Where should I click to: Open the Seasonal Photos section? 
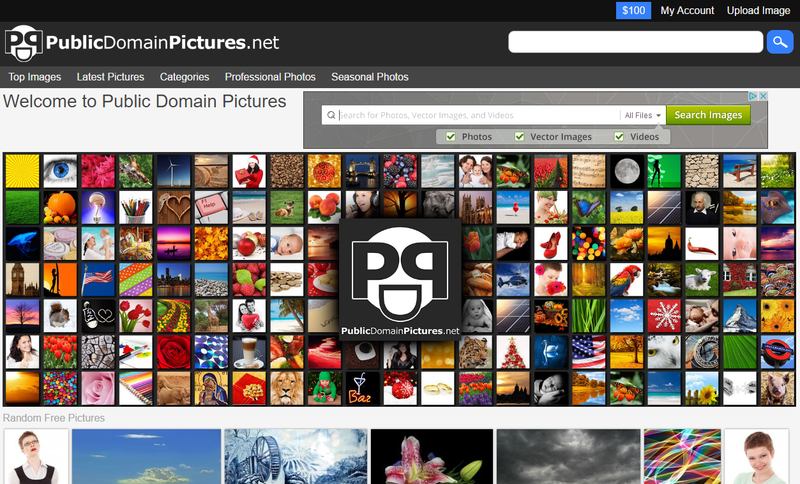tap(369, 77)
